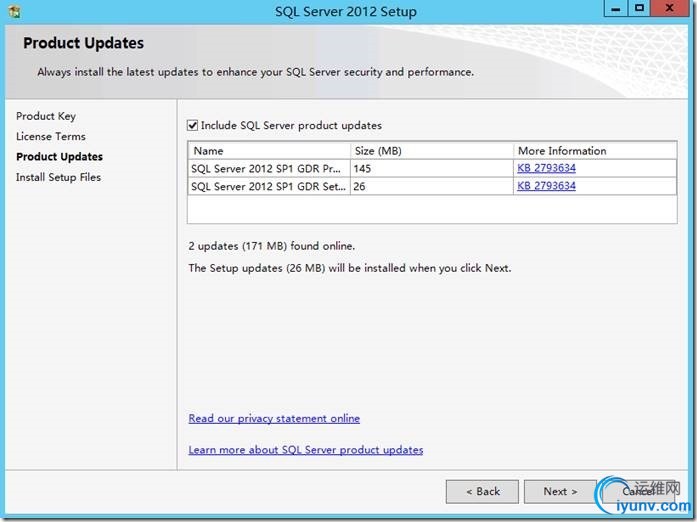Maximize the SQL Server 2012 Setup window
The width and height of the screenshot is (697, 522).
point(639,8)
